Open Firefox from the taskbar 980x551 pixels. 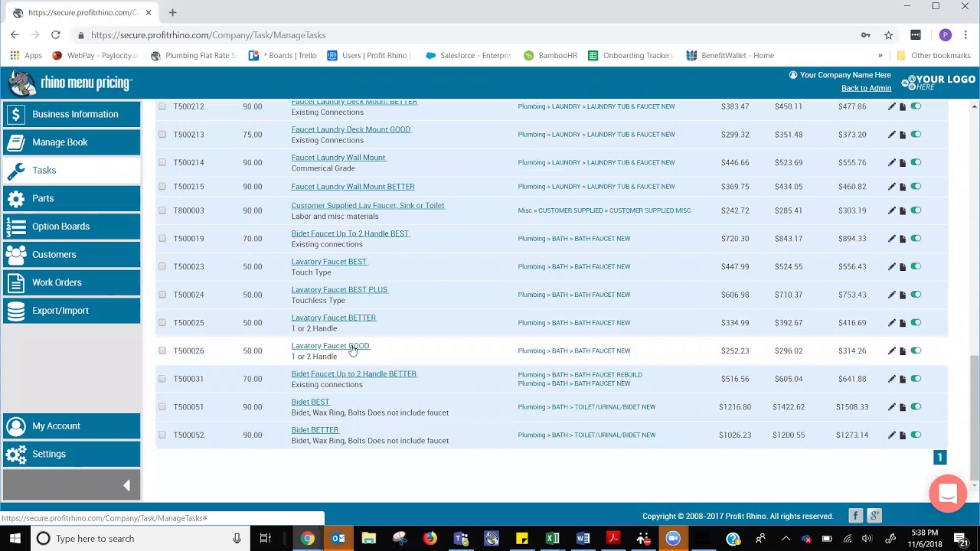click(x=430, y=539)
